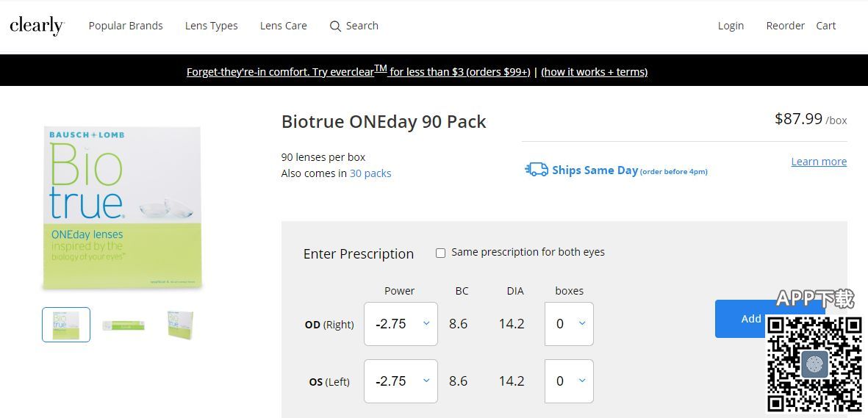Select the angled box third thumbnail
The image size is (868, 418).
(180, 325)
